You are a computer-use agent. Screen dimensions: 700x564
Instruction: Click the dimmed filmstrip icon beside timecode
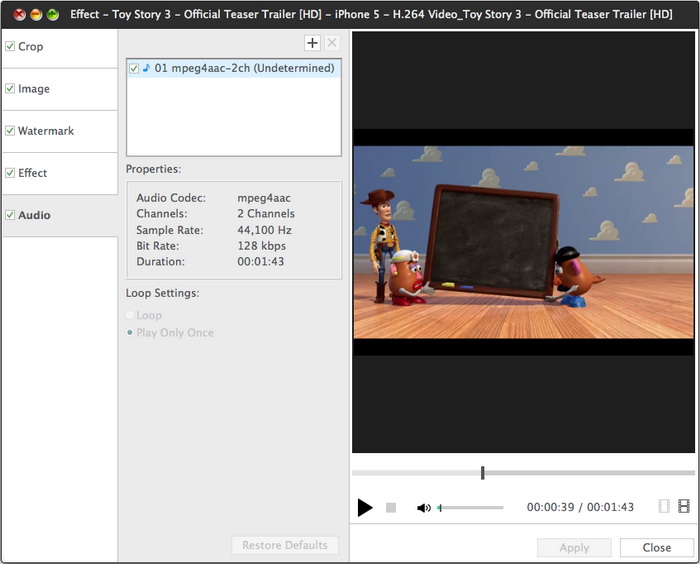664,507
